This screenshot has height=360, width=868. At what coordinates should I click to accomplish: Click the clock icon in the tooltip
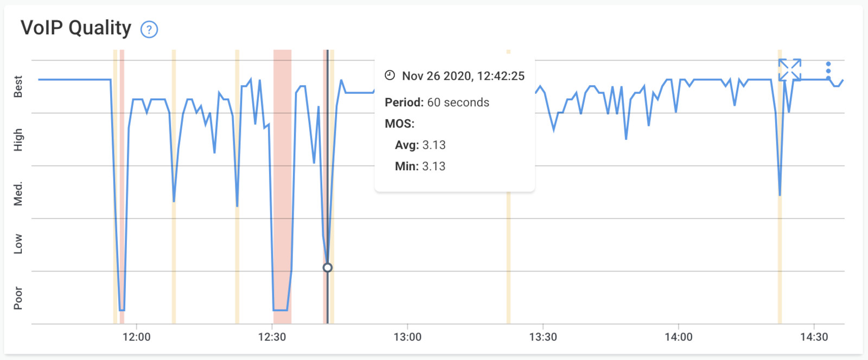[389, 76]
